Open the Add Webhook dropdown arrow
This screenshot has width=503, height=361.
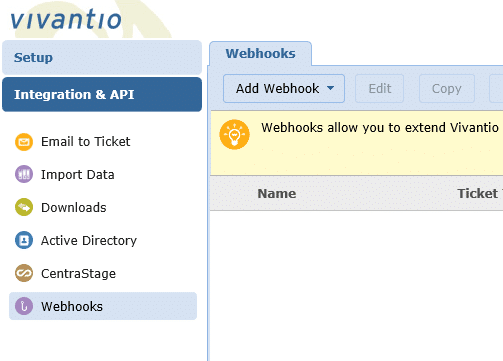point(330,88)
